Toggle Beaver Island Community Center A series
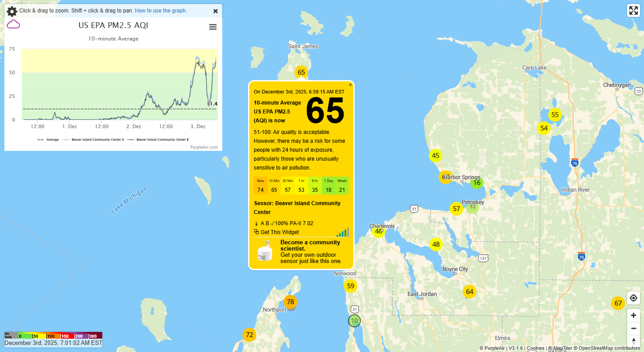Screen dimensions: 644x352 coord(95,140)
